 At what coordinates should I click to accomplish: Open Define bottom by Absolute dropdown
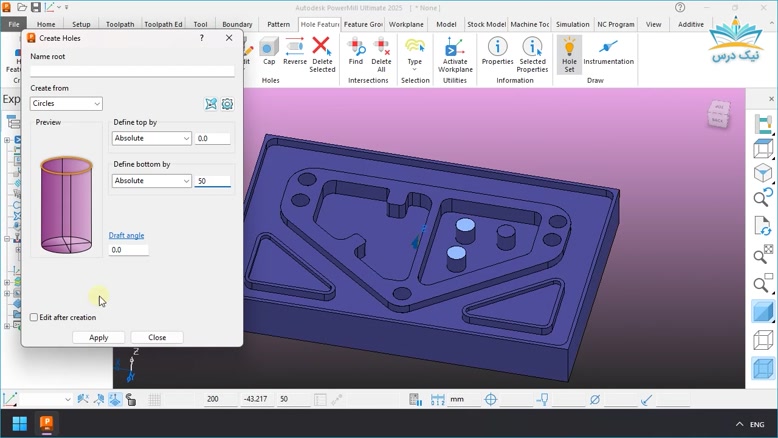(151, 181)
